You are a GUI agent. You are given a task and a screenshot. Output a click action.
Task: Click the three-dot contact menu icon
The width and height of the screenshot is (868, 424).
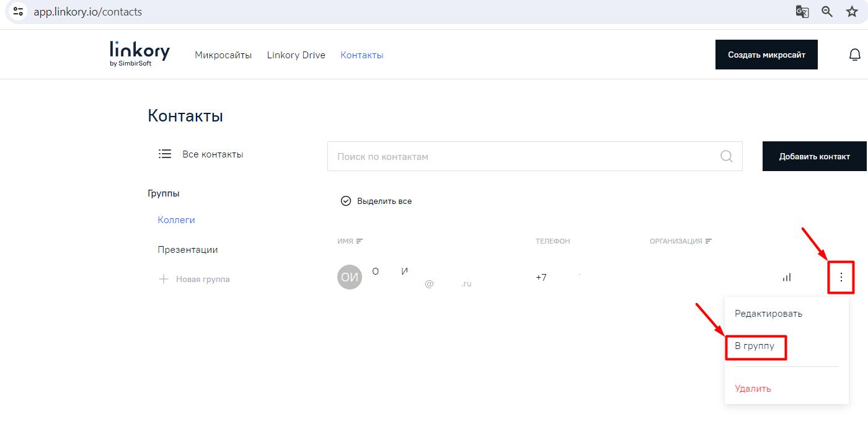[841, 277]
